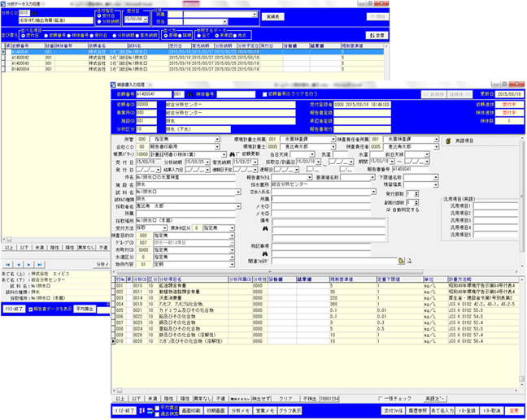Click 平均算出 button in background window
The width and height of the screenshot is (527, 420).
(85, 309)
